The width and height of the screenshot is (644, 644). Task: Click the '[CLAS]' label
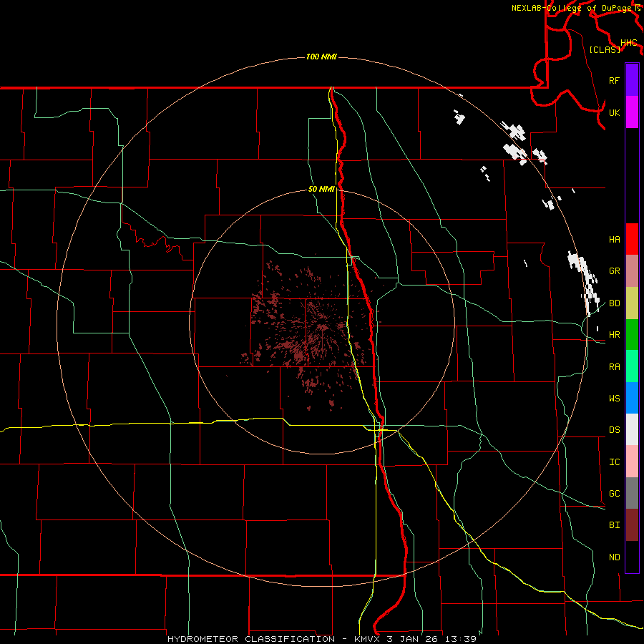click(605, 49)
